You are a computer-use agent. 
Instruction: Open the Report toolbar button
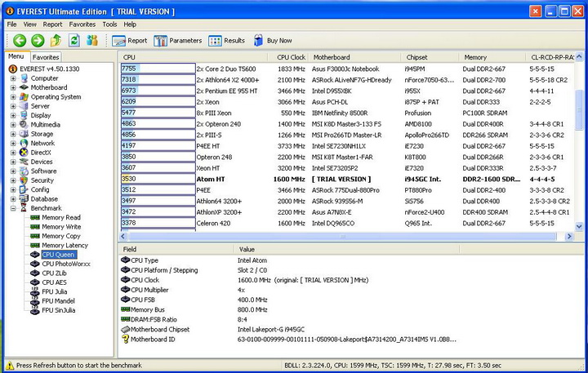(130, 41)
